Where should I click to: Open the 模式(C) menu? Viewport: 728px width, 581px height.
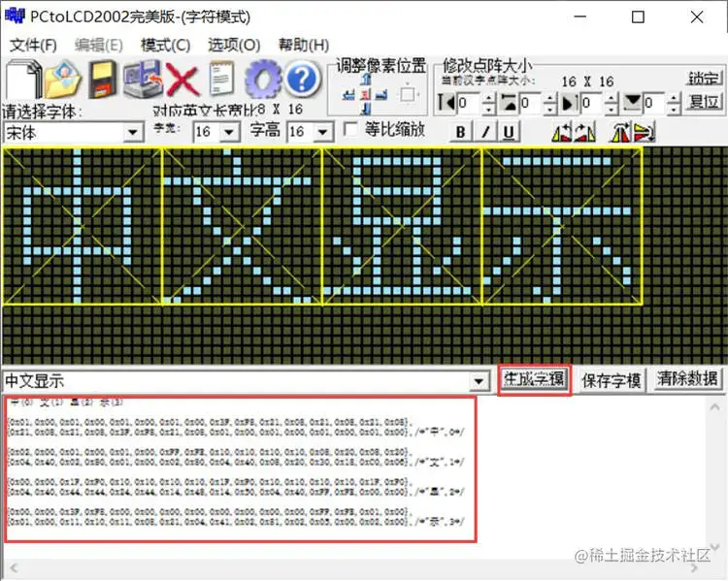click(x=165, y=45)
